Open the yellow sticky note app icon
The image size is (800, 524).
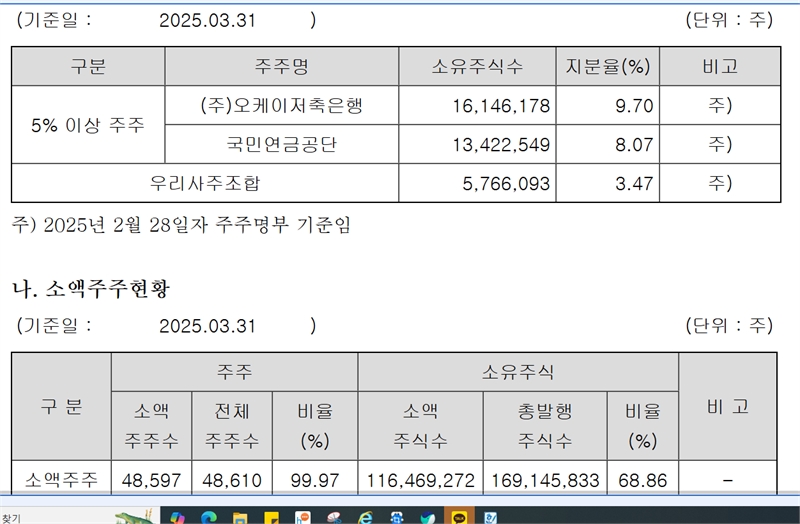click(271, 516)
